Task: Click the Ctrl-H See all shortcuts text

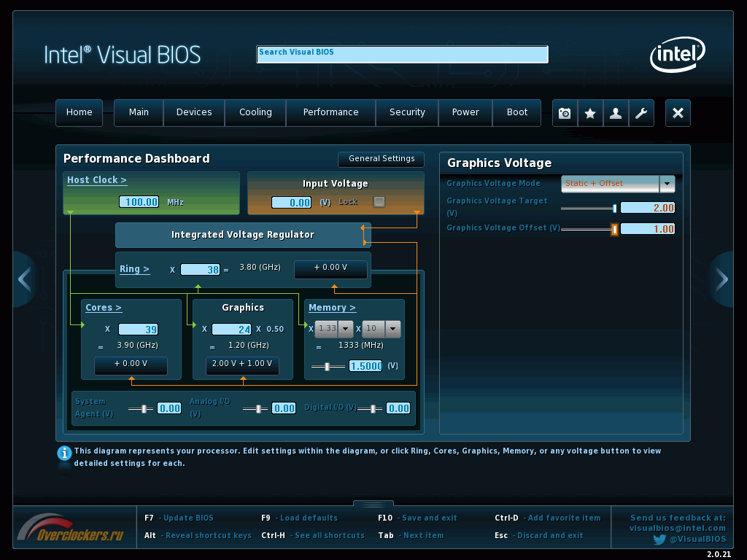Action: click(313, 536)
